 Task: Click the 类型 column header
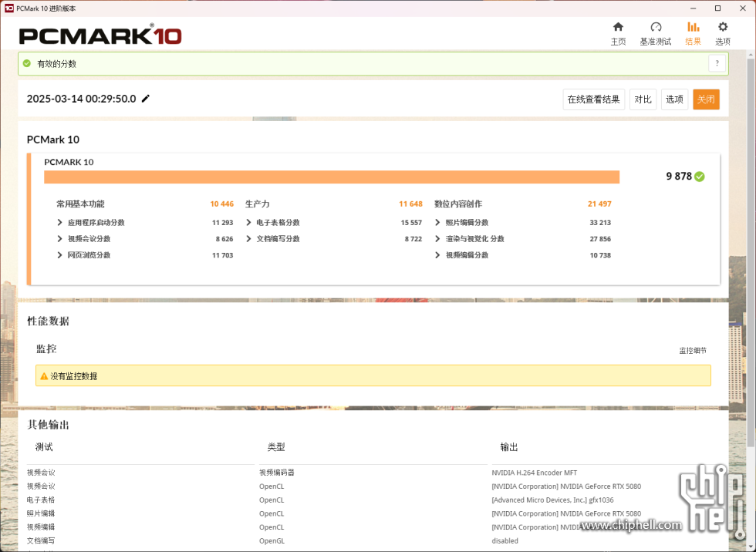276,447
